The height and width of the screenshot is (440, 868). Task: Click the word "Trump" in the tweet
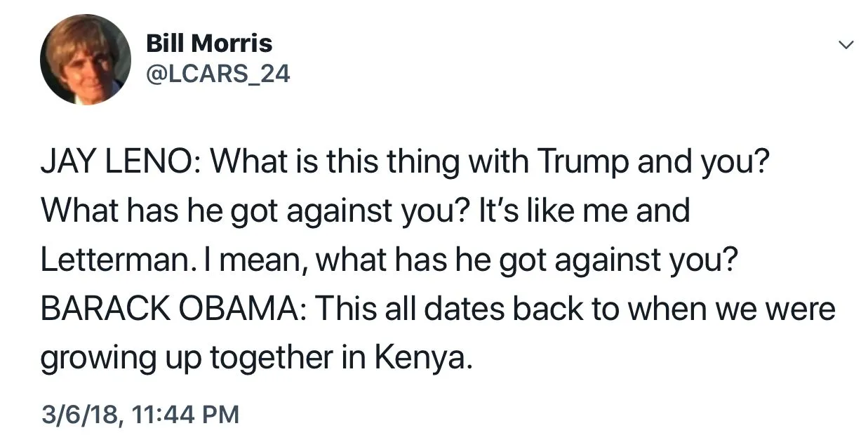(584, 164)
